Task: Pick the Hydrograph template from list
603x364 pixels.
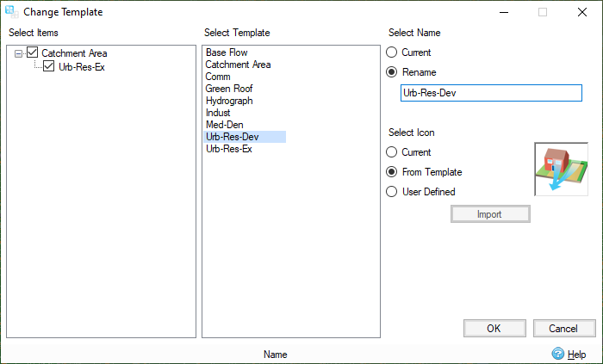Action: point(229,101)
